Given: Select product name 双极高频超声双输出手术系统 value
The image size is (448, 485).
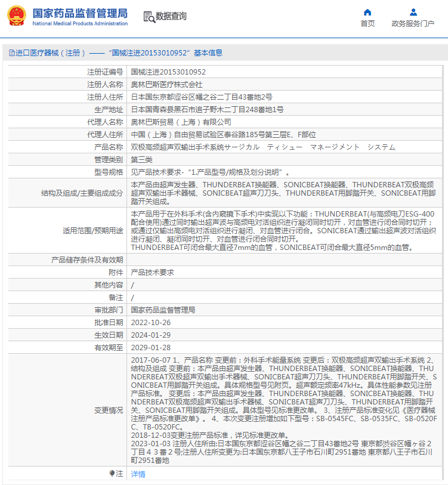Looking at the screenshot, I should tap(263, 147).
